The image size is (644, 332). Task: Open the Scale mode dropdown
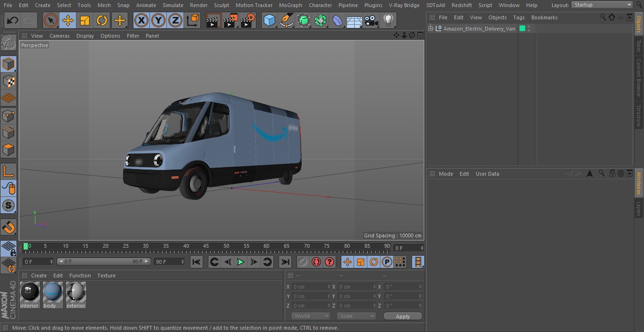pos(356,316)
